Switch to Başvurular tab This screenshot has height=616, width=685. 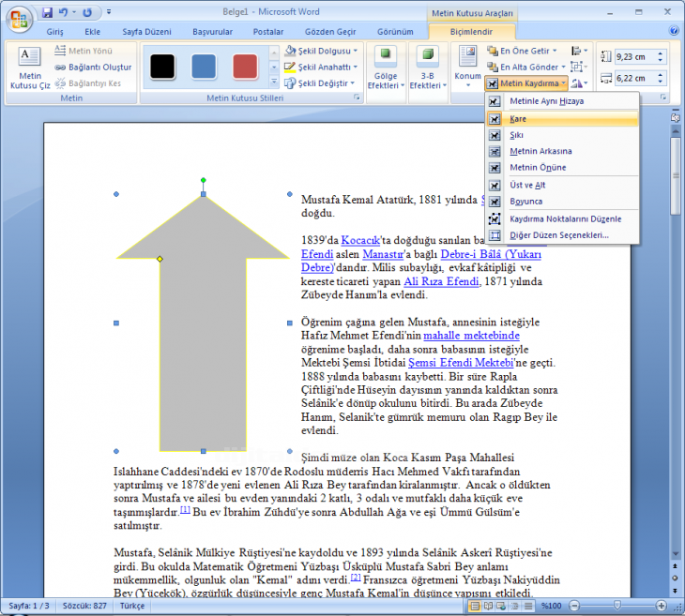212,32
